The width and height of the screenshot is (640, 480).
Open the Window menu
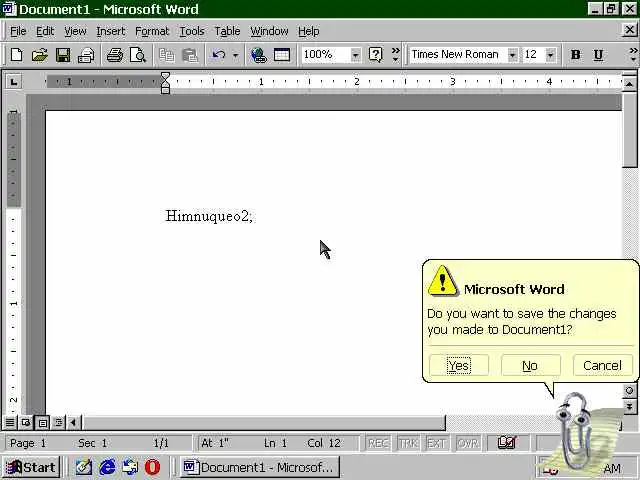[x=269, y=31]
